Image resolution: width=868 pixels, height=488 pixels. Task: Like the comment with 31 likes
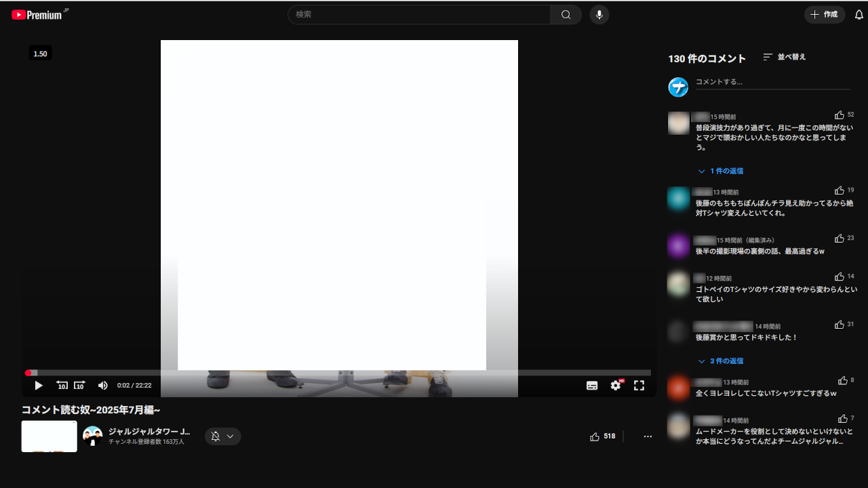point(840,325)
